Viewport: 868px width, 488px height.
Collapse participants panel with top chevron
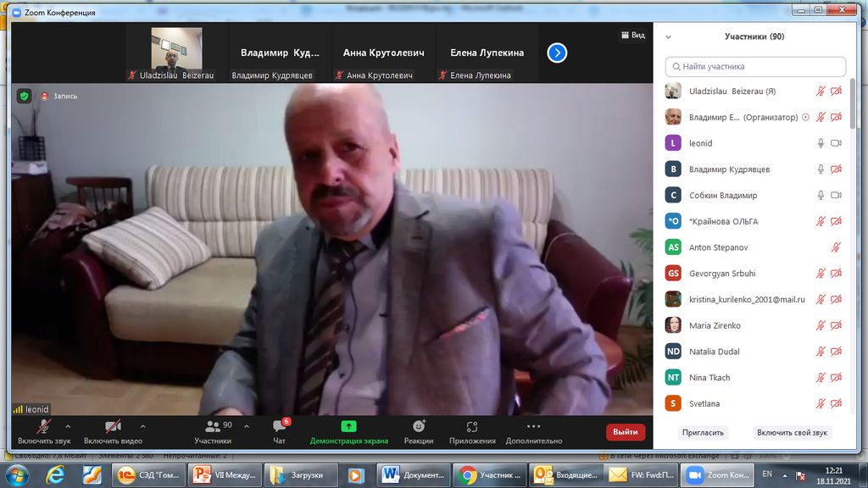pyautogui.click(x=669, y=36)
